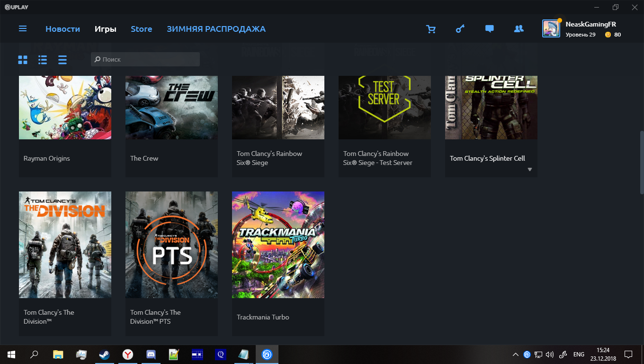The image size is (644, 364).
Task: Click Tom Clancy's Rainbow Six® Siege title
Action: [x=269, y=158]
